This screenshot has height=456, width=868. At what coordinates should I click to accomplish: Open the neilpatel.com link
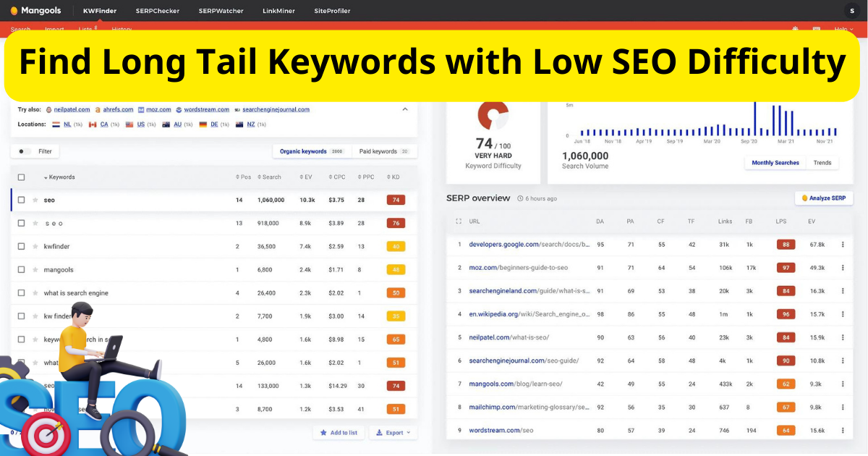click(71, 109)
